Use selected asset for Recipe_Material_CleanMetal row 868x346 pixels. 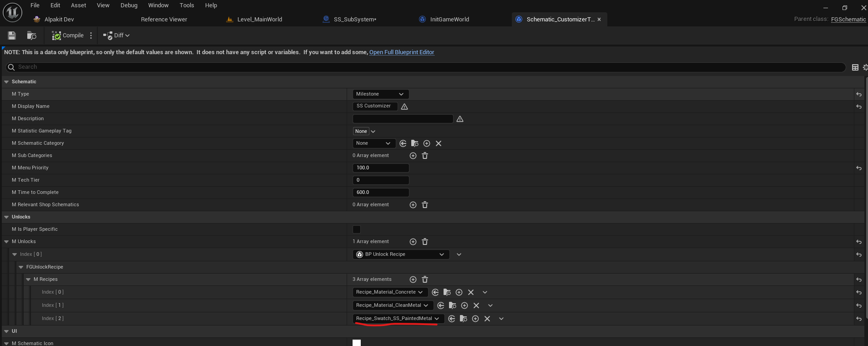tap(441, 305)
